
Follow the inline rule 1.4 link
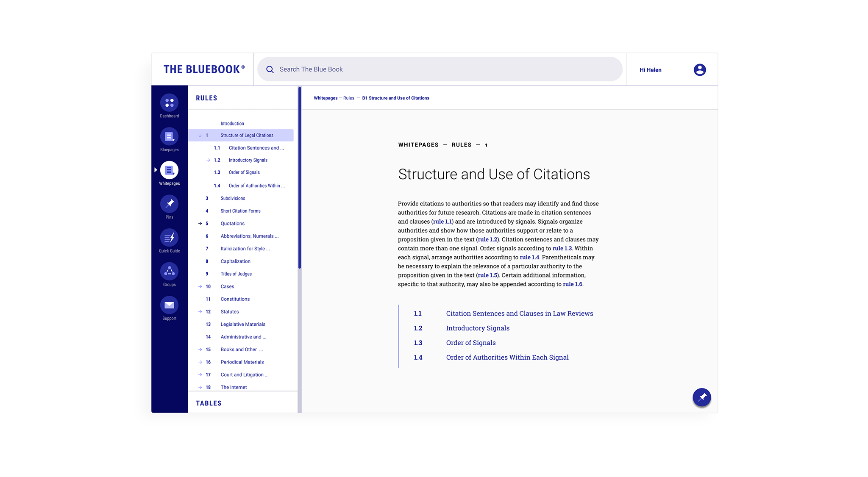tap(529, 257)
